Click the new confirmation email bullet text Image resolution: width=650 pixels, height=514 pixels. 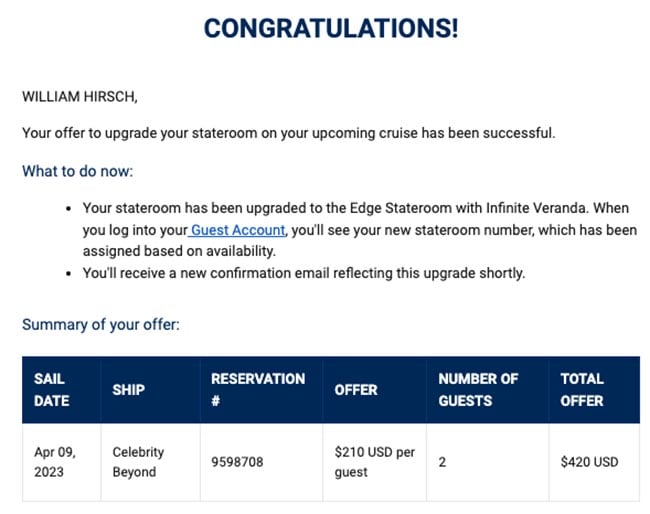(304, 273)
